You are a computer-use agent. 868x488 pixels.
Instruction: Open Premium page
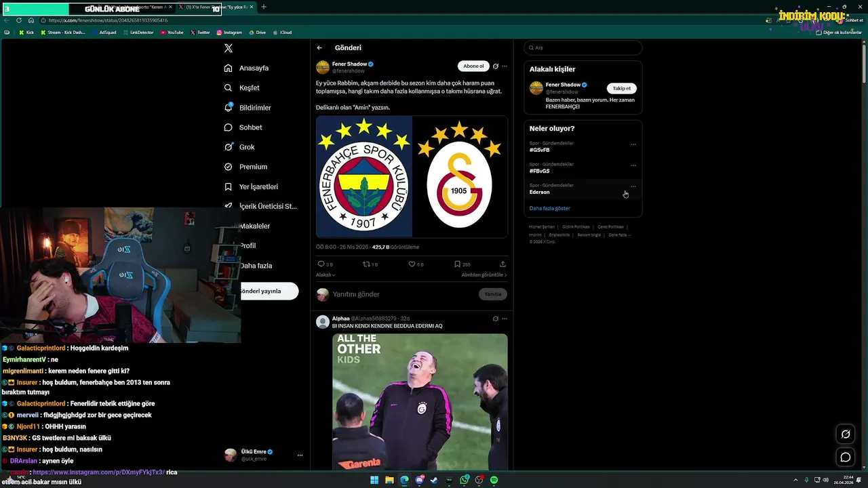(x=245, y=167)
